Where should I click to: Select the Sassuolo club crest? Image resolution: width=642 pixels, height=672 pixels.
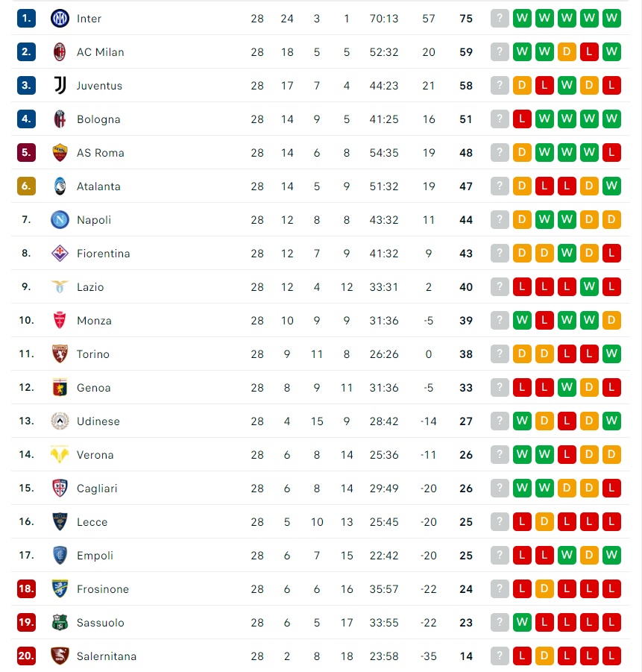[60, 622]
